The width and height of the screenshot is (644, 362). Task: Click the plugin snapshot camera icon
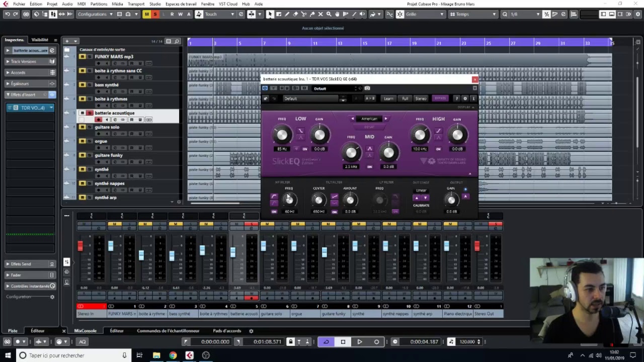pos(367,88)
